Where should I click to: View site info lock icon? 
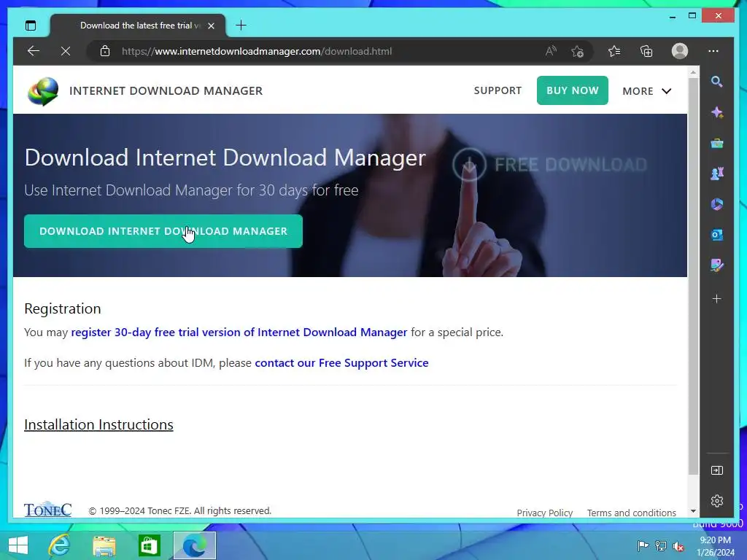(x=105, y=51)
